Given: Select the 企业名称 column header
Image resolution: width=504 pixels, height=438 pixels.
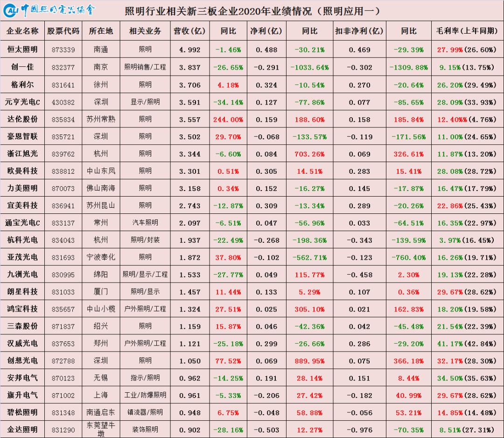Looking at the screenshot, I should pos(22,31).
